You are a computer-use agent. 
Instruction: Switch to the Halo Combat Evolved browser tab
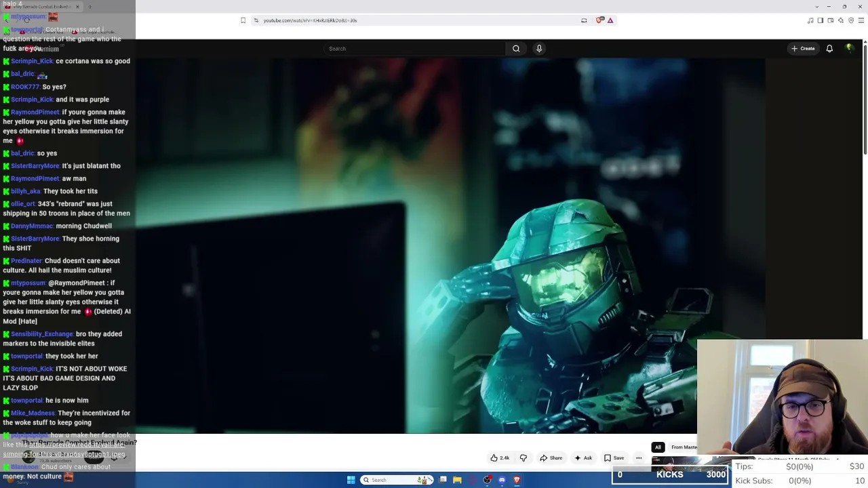[41, 7]
